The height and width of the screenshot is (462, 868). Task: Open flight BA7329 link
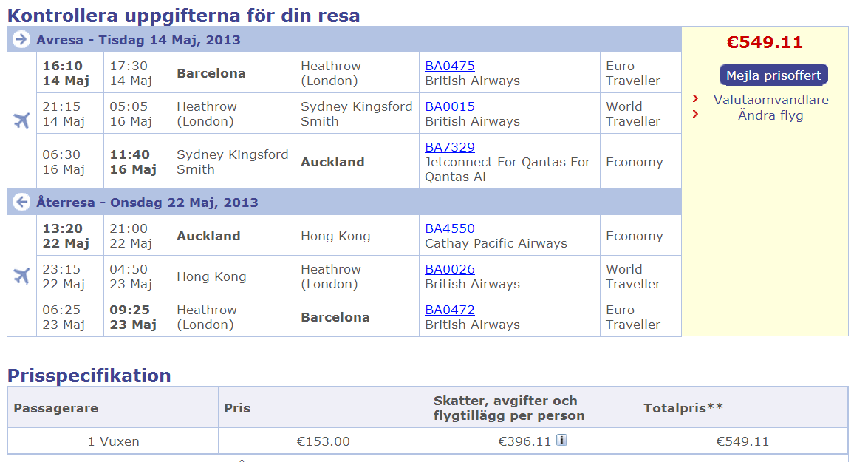tap(449, 147)
